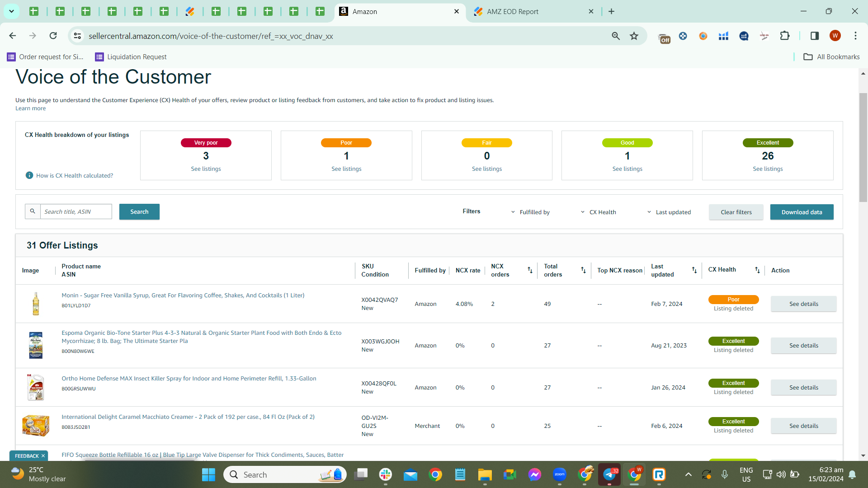The height and width of the screenshot is (488, 868).
Task: Close the AMZ EOD Report tab
Action: (x=591, y=11)
